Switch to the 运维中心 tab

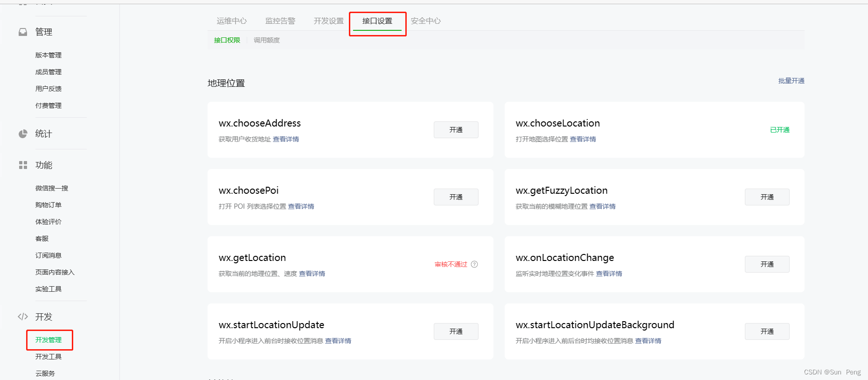click(x=232, y=21)
